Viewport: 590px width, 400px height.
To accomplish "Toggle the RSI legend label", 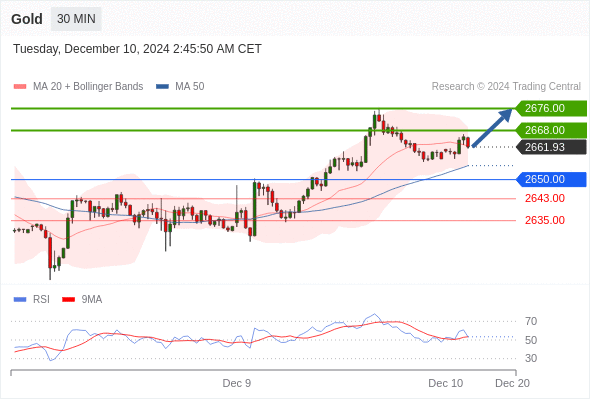I will pos(41,300).
